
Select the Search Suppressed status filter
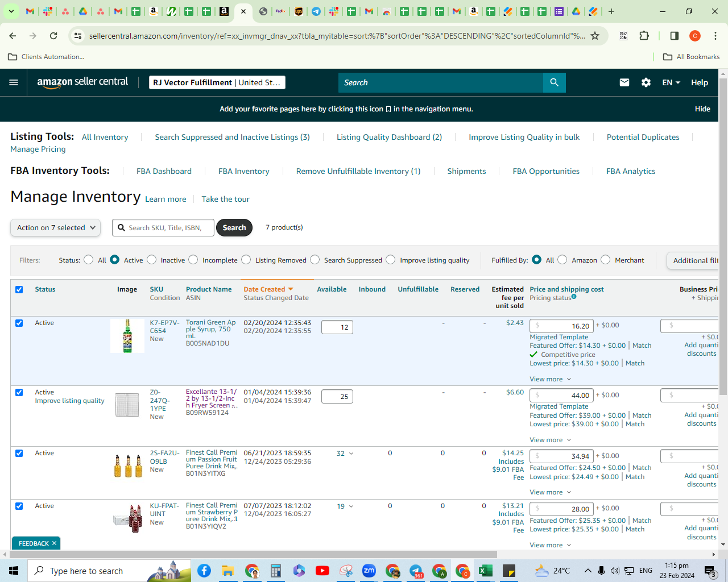tap(315, 260)
